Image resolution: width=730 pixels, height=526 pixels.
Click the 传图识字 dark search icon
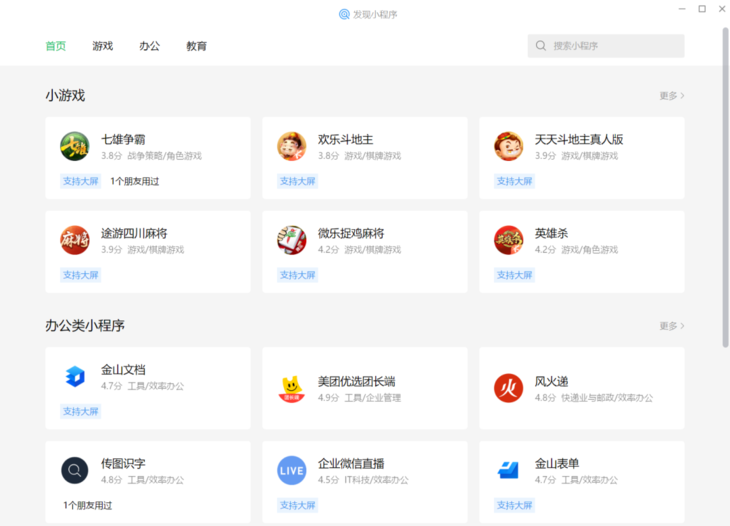[74, 470]
